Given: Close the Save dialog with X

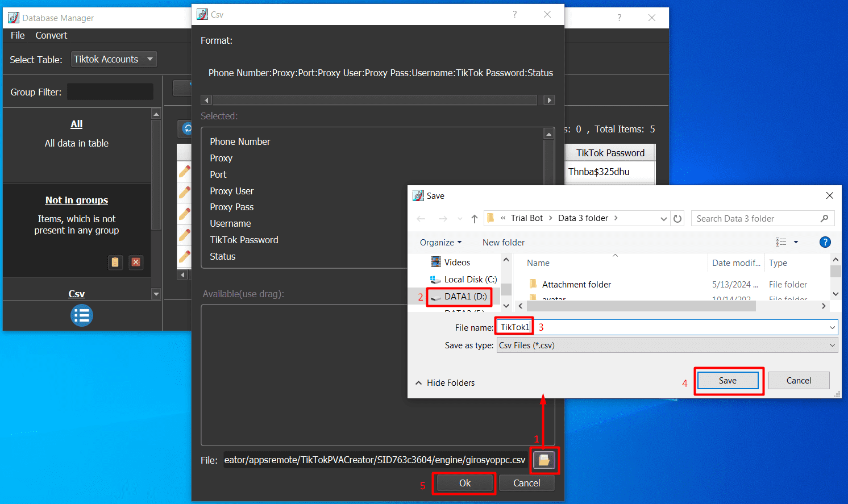Looking at the screenshot, I should tap(830, 195).
